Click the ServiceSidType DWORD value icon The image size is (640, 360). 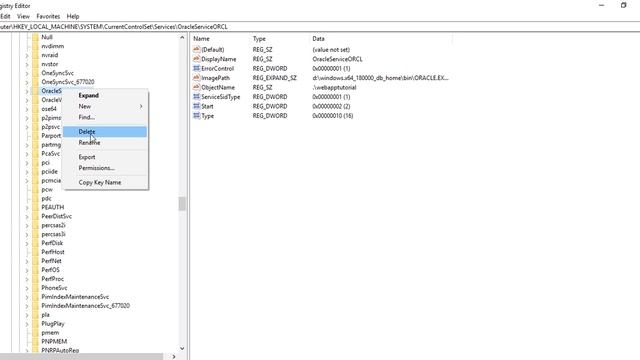(196, 97)
